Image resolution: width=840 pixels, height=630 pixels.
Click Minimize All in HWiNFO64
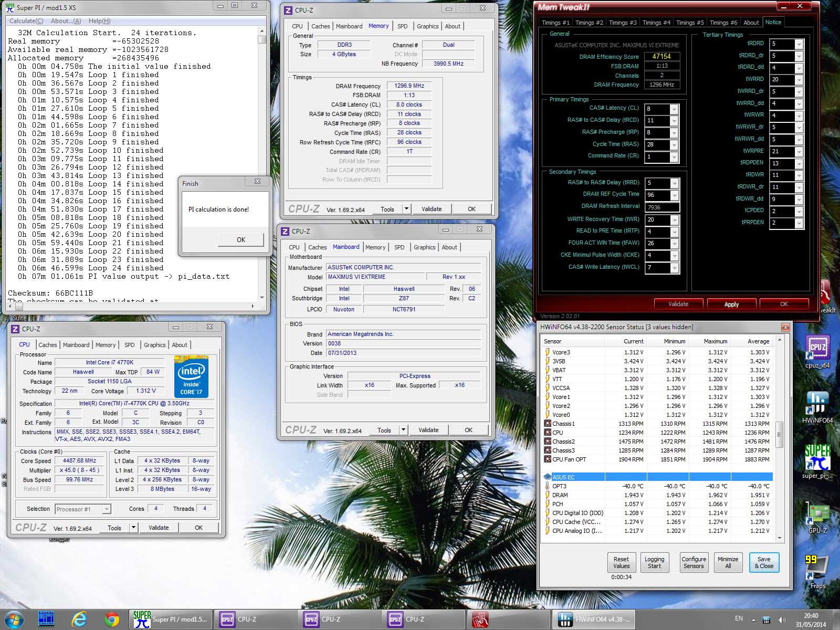click(728, 562)
